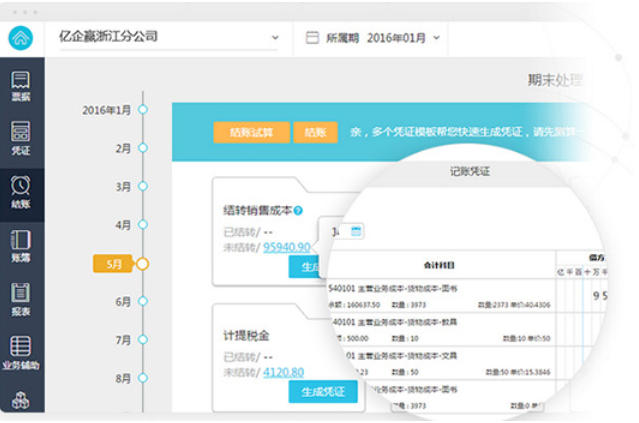Click the 生成 button under 结转销售成本
The width and height of the screenshot is (639, 423).
306,267
